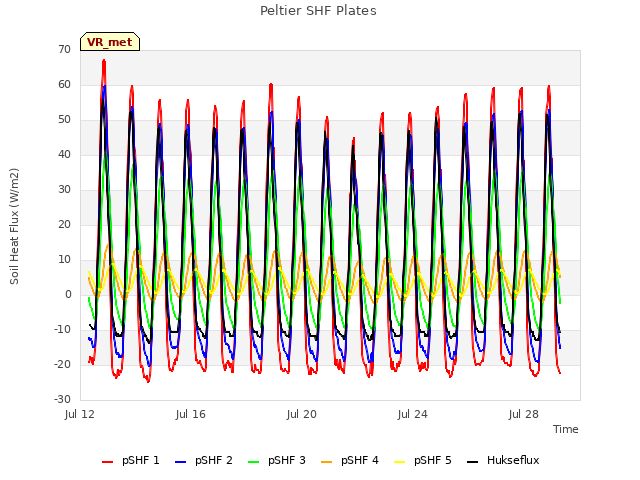The image size is (640, 480).
Task: Select the pSHF 2 legend label
Action: tap(213, 460)
